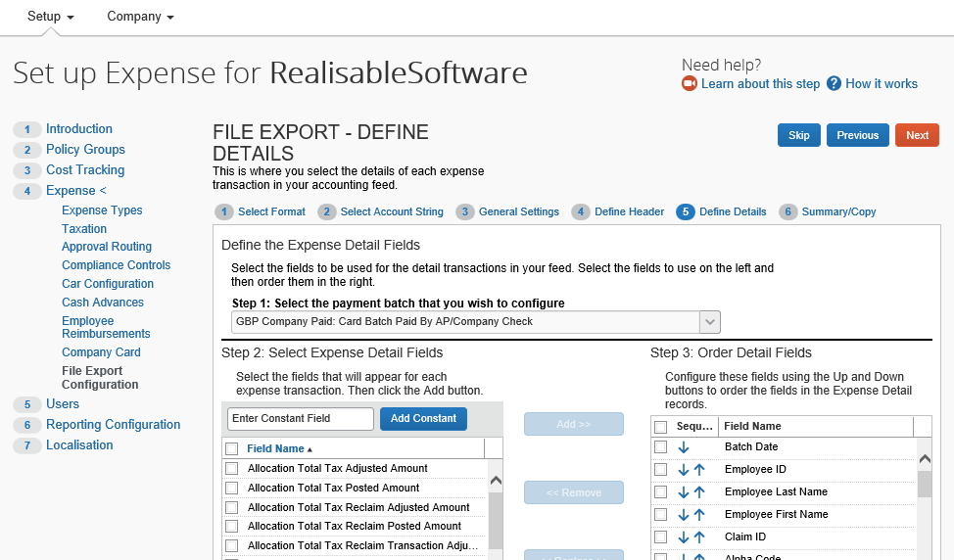Open the payment batch dropdown

click(x=710, y=321)
